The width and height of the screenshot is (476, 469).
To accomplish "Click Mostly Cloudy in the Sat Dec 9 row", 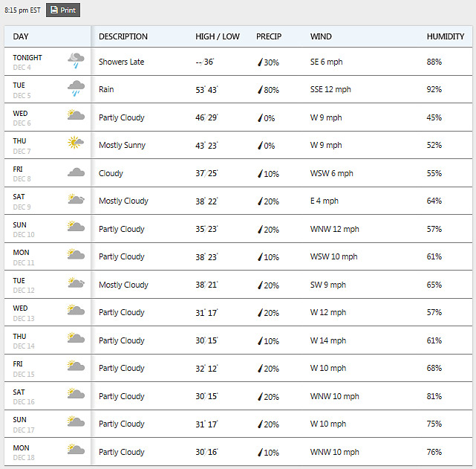I will pyautogui.click(x=123, y=201).
